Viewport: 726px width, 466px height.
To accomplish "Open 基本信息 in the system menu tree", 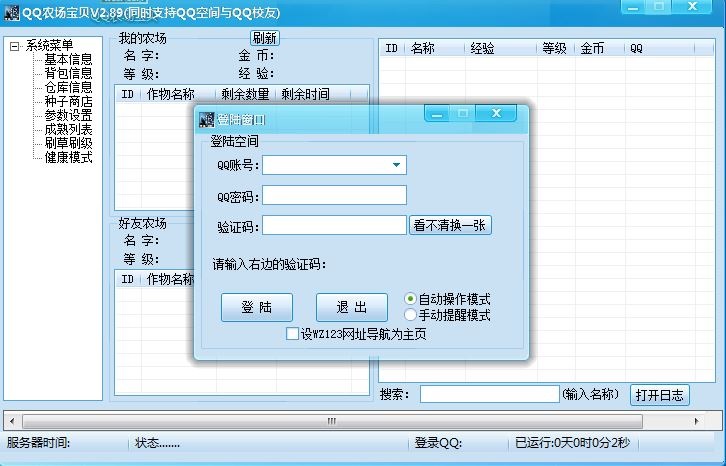I will pyautogui.click(x=68, y=59).
